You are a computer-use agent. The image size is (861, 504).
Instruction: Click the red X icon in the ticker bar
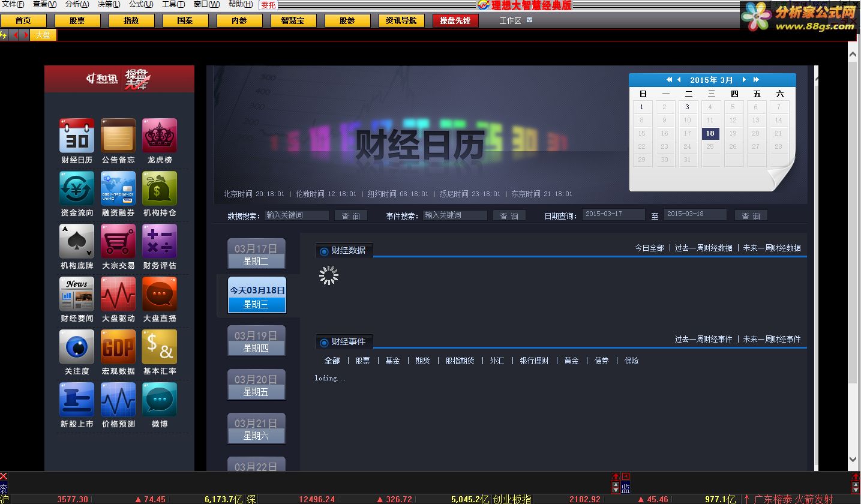tap(4, 476)
